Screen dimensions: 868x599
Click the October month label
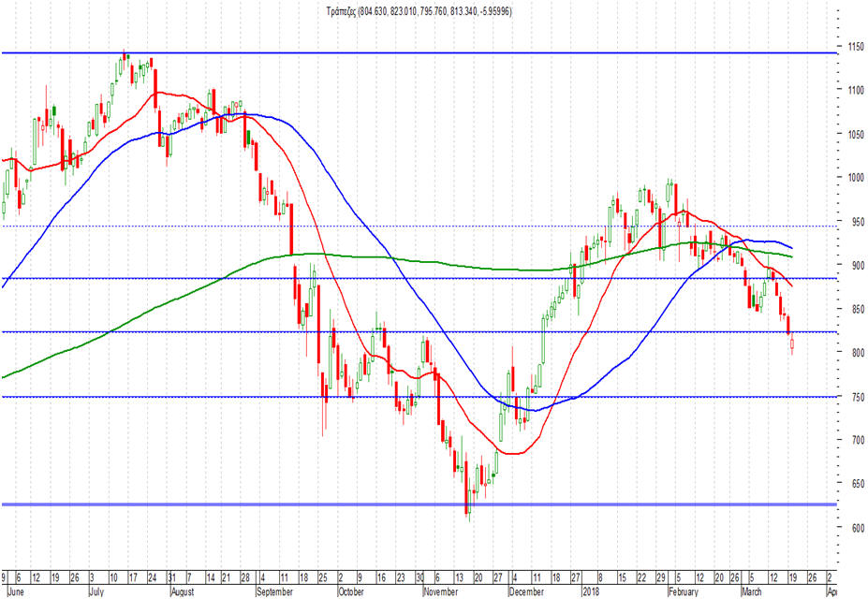pyautogui.click(x=351, y=592)
